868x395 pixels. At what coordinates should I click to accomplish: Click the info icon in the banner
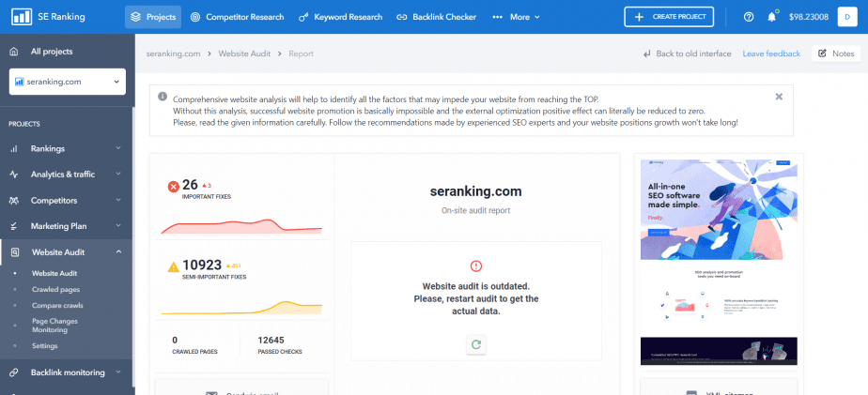pyautogui.click(x=163, y=97)
